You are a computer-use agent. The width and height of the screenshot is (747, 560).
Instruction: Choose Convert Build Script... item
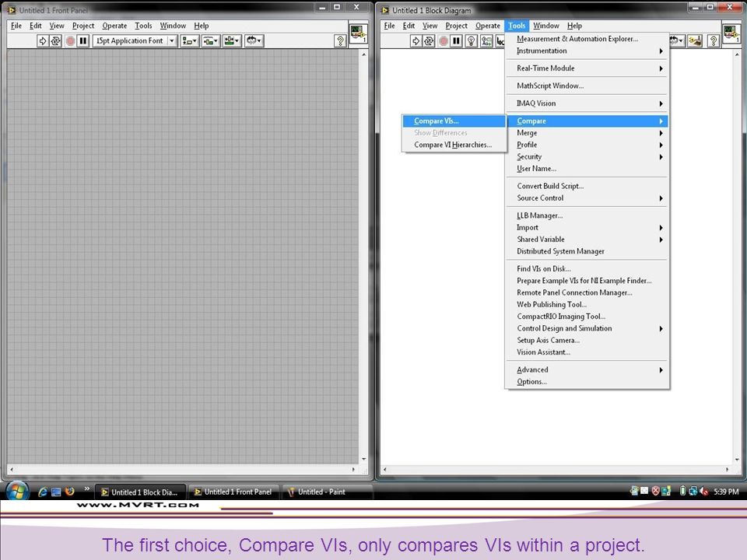587,186
